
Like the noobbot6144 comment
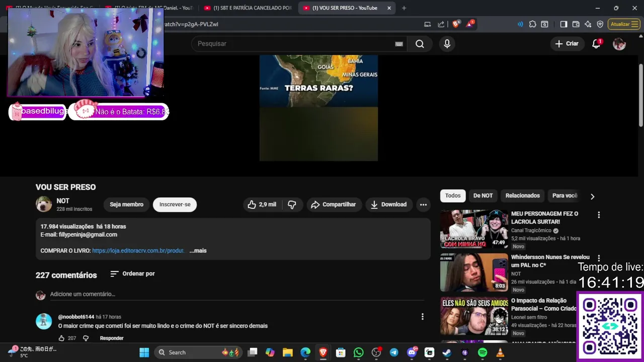tap(61, 338)
